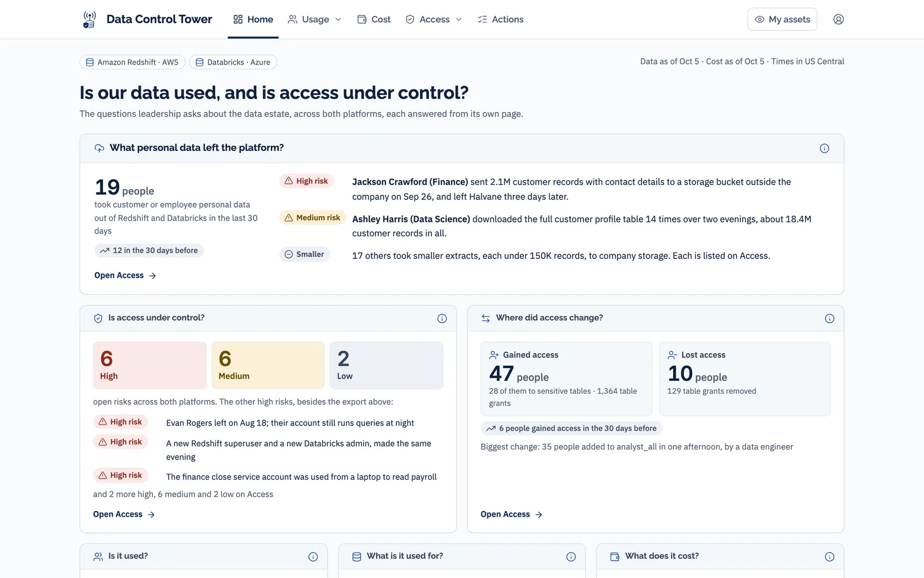Click the cloud upload icon beside personal data heading

tap(99, 149)
